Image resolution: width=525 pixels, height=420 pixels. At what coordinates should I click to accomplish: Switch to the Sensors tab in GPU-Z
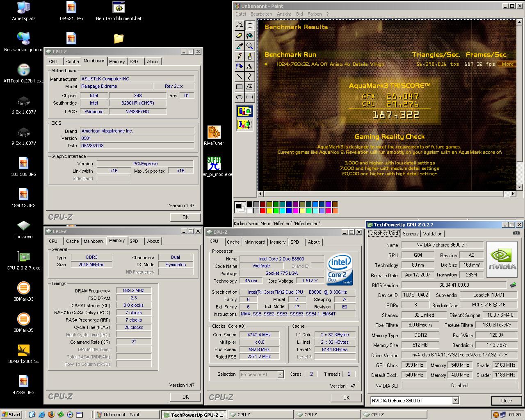[411, 234]
